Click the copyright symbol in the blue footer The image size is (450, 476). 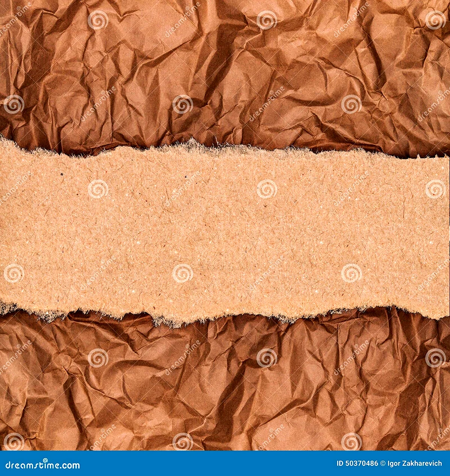[x=383, y=464]
